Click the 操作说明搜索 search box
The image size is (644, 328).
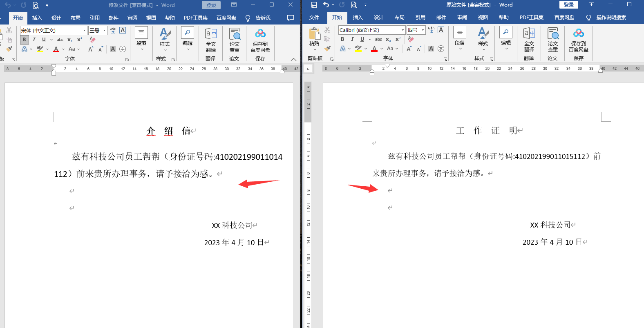pyautogui.click(x=611, y=18)
